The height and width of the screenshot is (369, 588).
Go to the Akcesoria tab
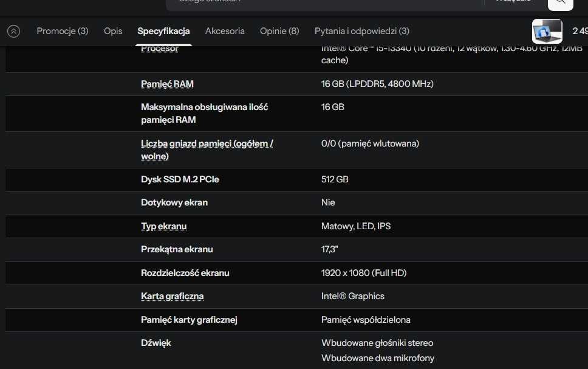tap(225, 31)
